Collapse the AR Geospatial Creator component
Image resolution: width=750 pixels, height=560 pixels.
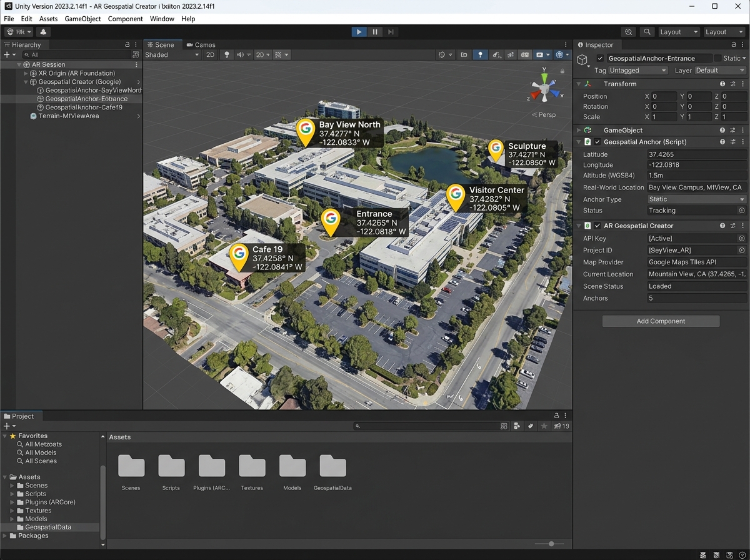579,226
